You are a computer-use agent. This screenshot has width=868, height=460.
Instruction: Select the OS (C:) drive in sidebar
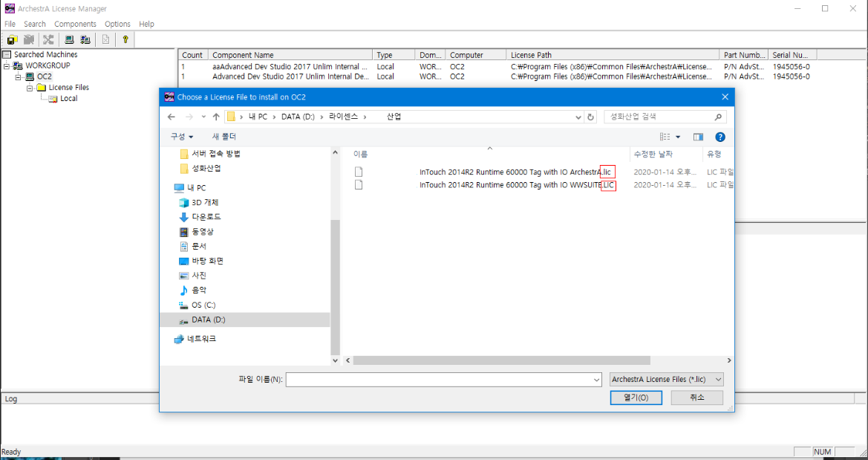[x=197, y=305]
